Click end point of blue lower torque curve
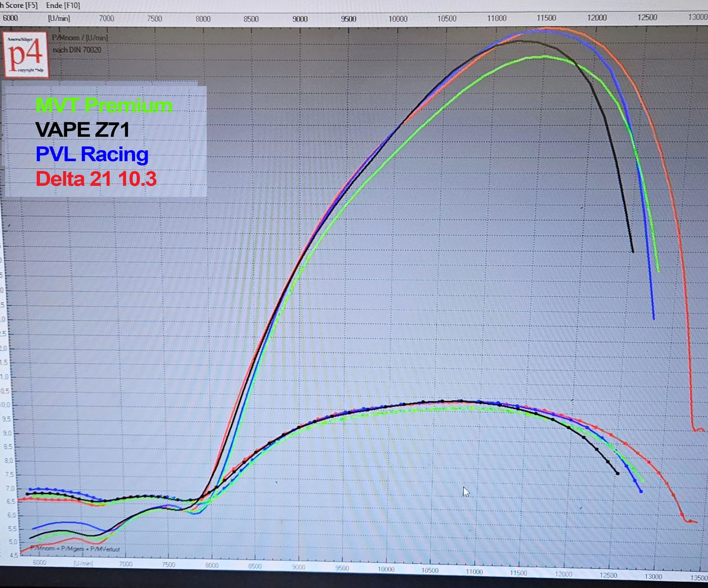 click(641, 491)
